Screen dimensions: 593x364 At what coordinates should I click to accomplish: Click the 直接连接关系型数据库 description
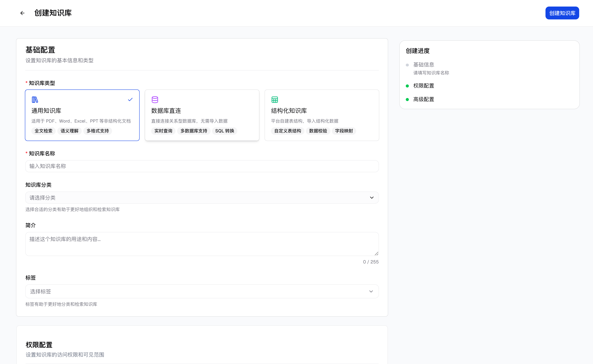click(189, 121)
